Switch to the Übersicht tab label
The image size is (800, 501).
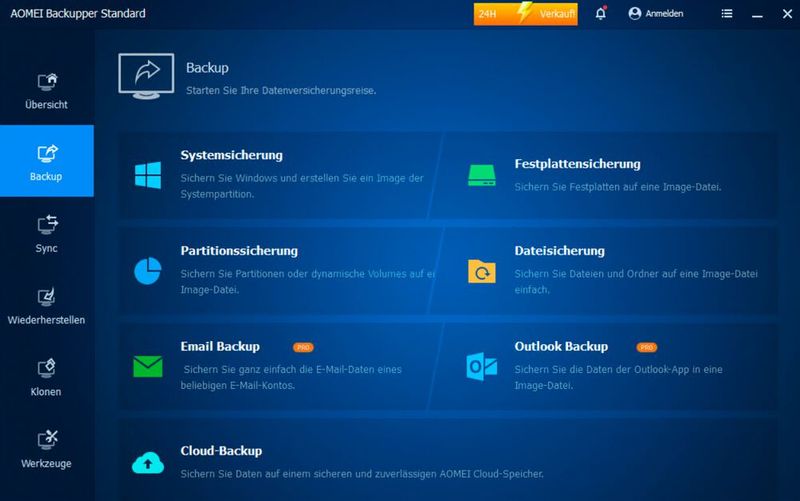coord(46,105)
